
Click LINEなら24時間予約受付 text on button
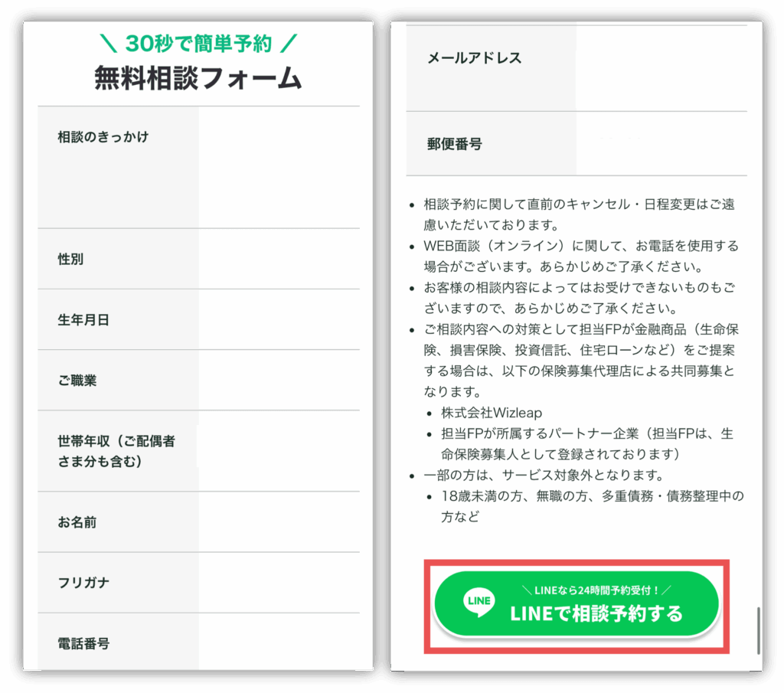tap(596, 590)
